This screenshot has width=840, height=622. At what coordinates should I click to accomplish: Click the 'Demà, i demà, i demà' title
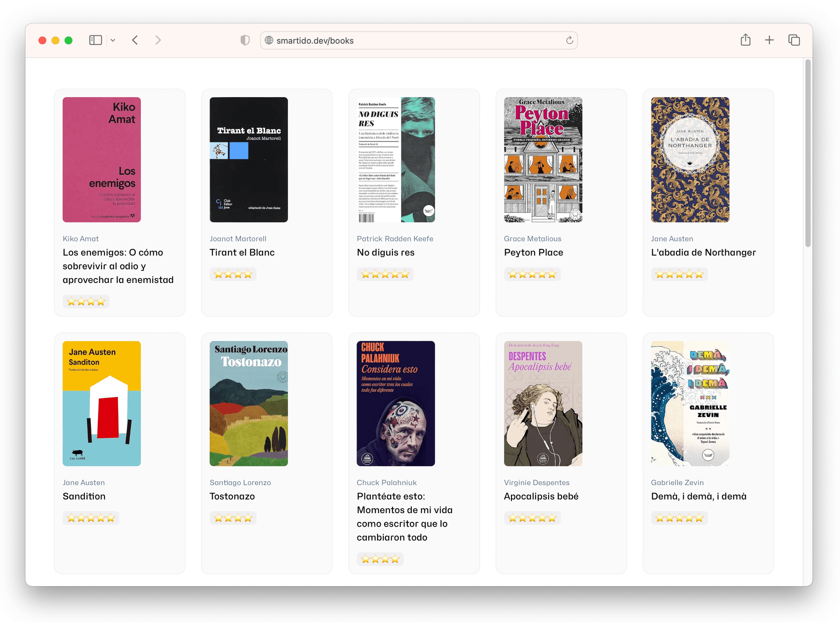tap(699, 496)
